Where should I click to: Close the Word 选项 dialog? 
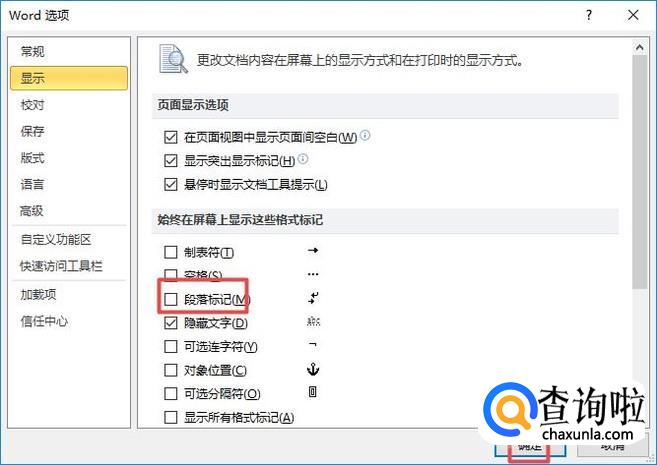[633, 16]
